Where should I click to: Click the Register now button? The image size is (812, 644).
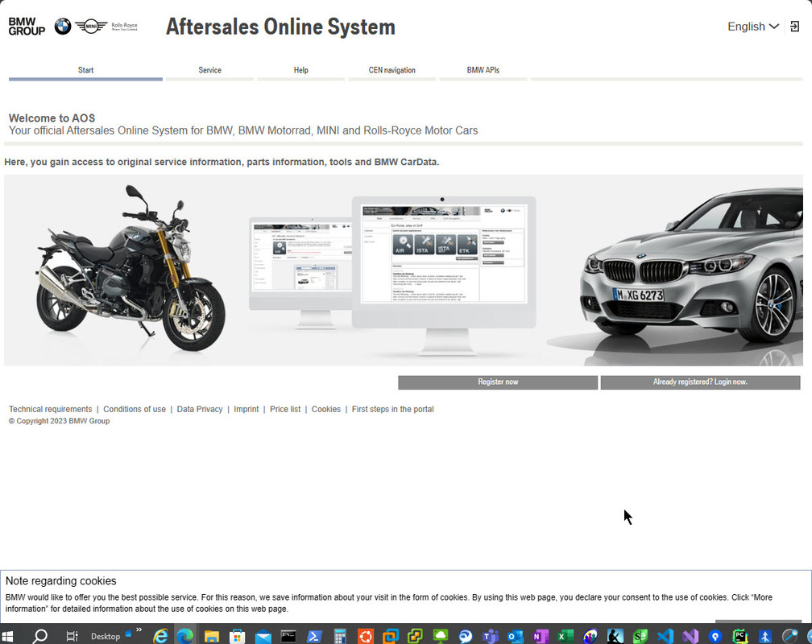pyautogui.click(x=498, y=382)
